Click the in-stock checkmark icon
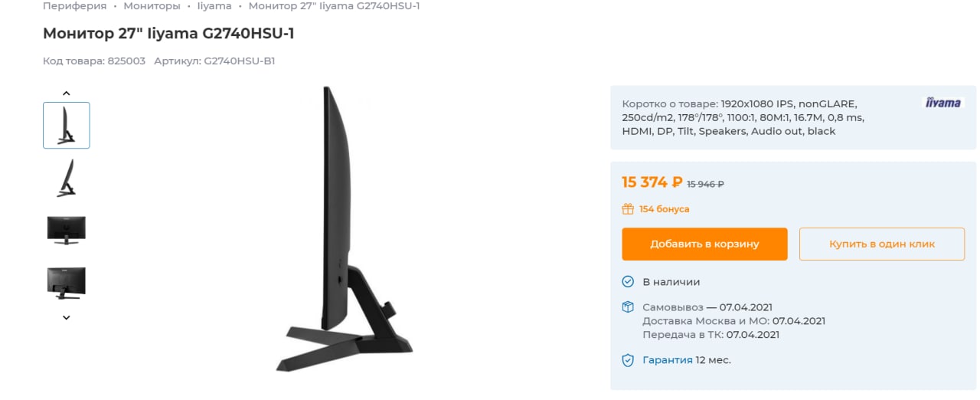 point(628,281)
